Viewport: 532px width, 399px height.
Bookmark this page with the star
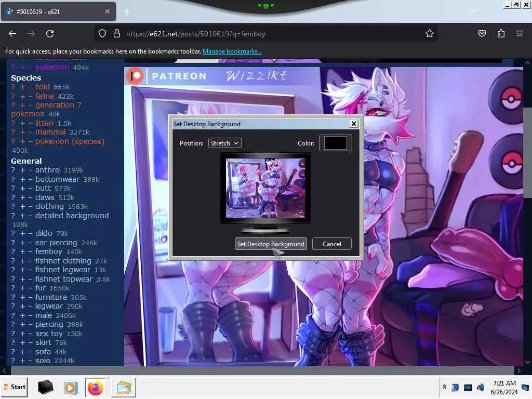[x=430, y=33]
